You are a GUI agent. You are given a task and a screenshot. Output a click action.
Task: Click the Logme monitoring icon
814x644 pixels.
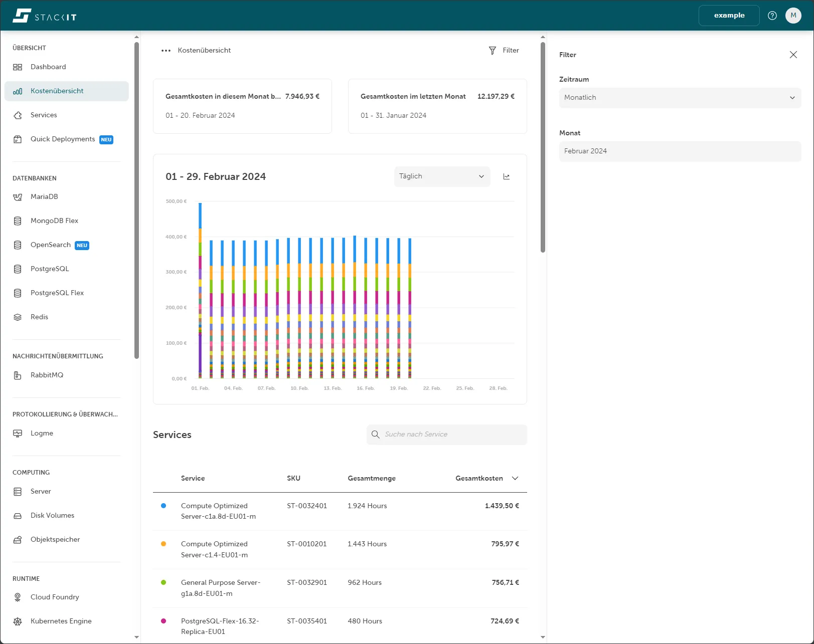coord(18,433)
